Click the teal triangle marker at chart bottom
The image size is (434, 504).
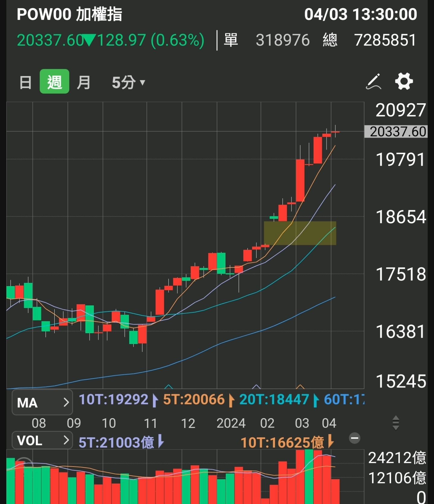(x=168, y=387)
